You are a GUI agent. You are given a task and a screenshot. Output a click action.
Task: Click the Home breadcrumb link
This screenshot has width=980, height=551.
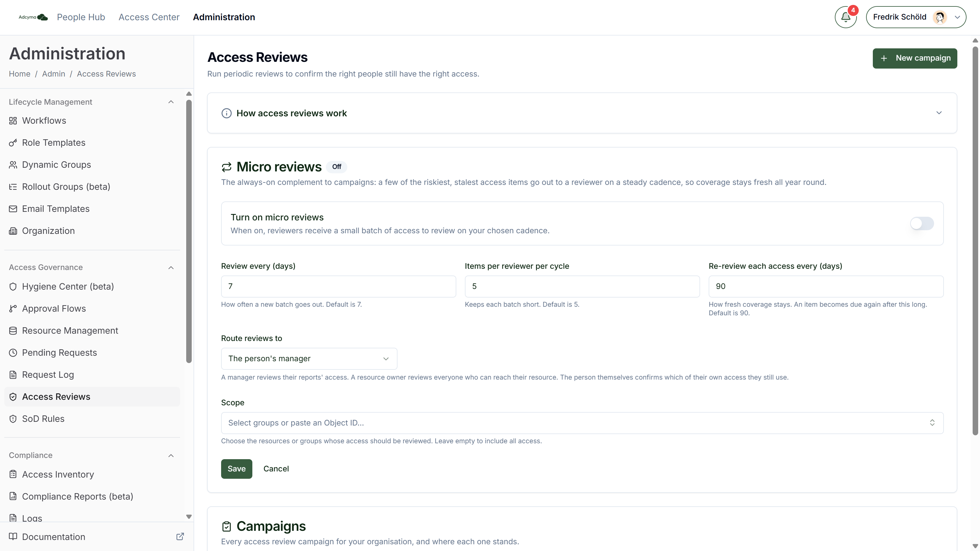pos(19,74)
